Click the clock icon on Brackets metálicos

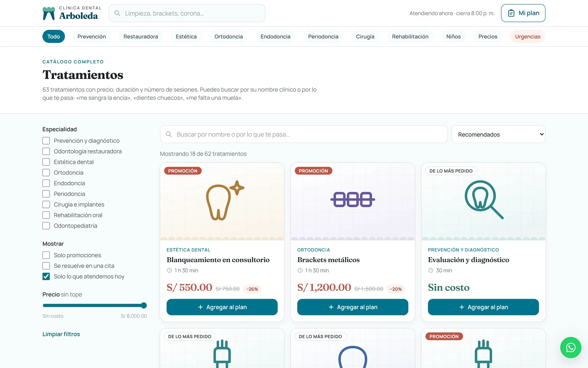pyautogui.click(x=300, y=270)
